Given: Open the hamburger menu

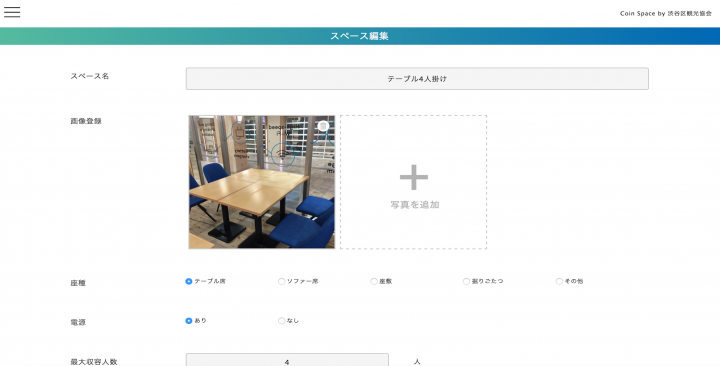Looking at the screenshot, I should pyautogui.click(x=12, y=12).
